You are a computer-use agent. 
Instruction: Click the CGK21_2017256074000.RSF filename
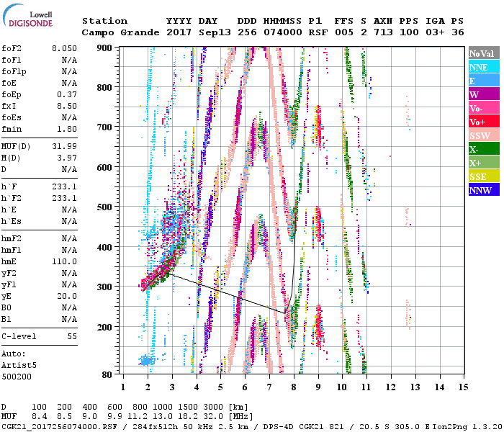pos(62,427)
